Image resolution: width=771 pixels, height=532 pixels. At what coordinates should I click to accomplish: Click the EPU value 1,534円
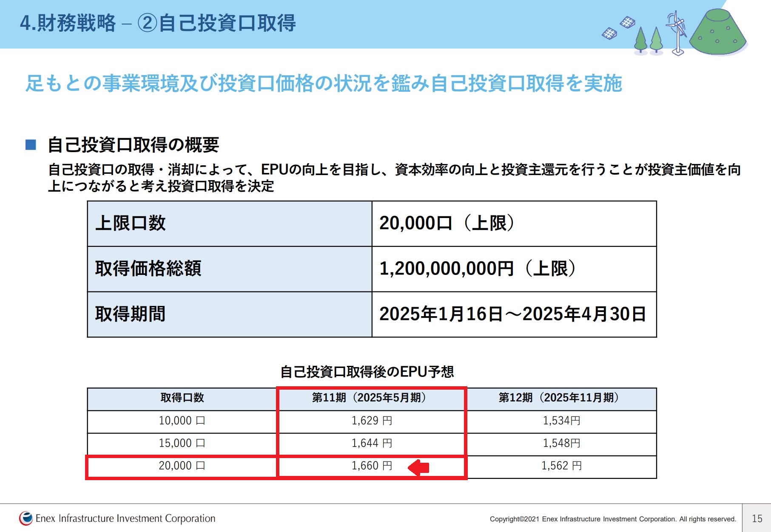coord(561,421)
